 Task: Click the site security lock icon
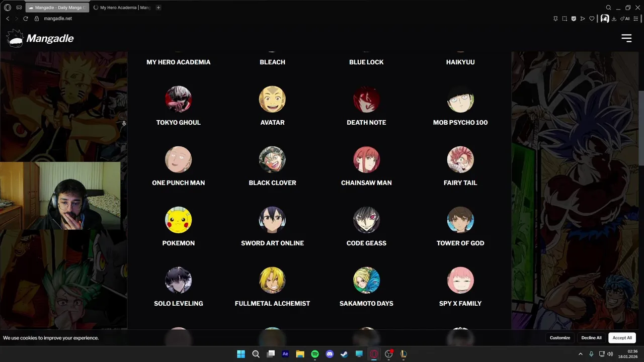point(37,19)
